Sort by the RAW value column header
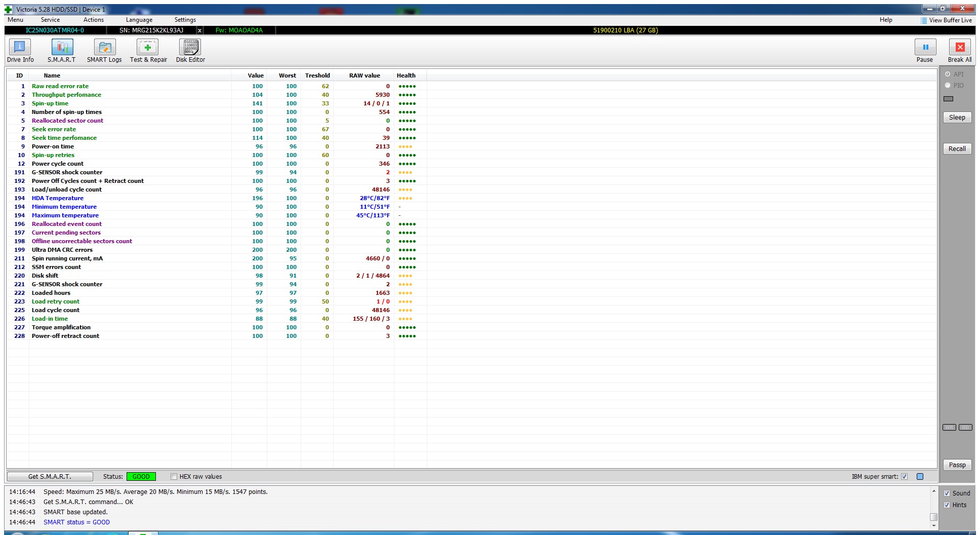Image resolution: width=980 pixels, height=535 pixels. coord(364,75)
